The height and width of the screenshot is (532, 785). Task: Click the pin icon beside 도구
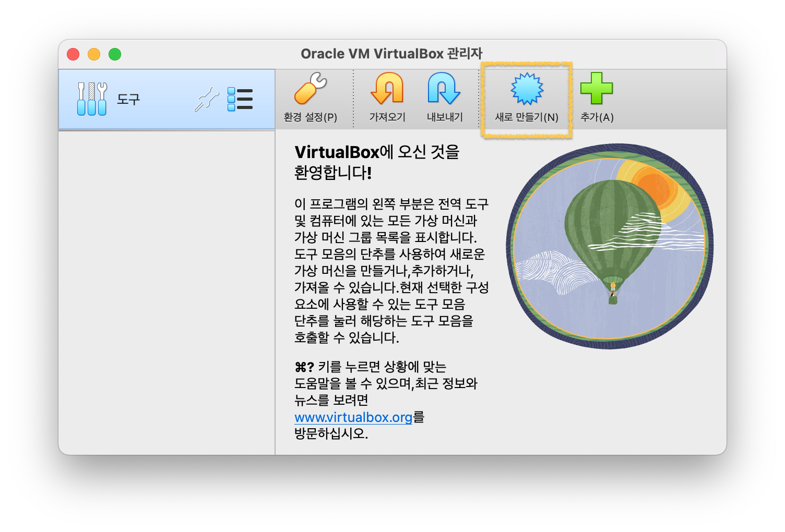tap(207, 99)
